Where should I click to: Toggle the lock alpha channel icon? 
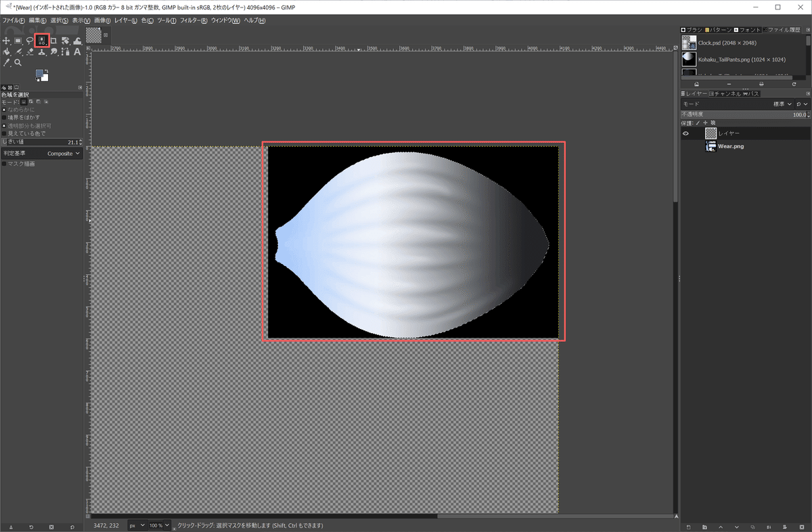click(713, 123)
